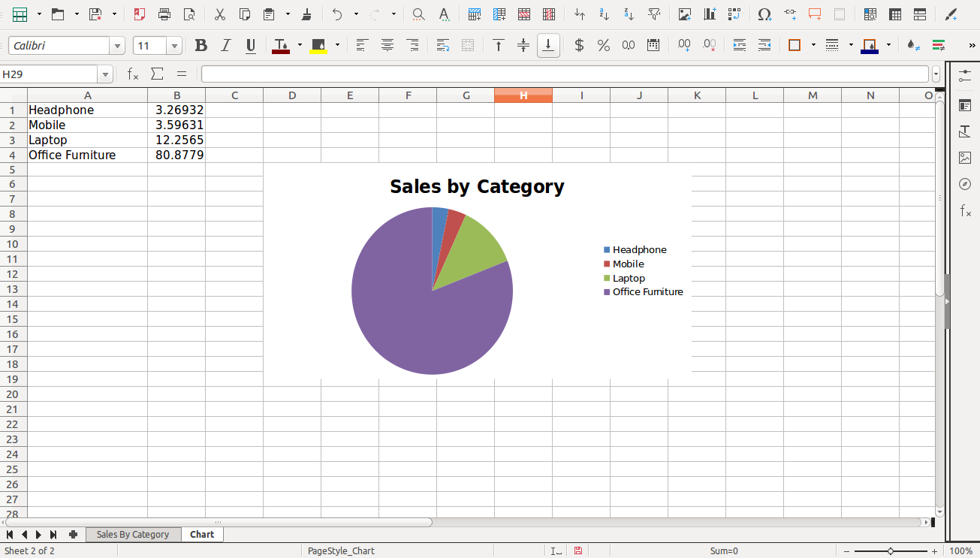Screen dimensions: 980x558
Task: Expand the Calibri font name dropdown
Action: coord(118,46)
